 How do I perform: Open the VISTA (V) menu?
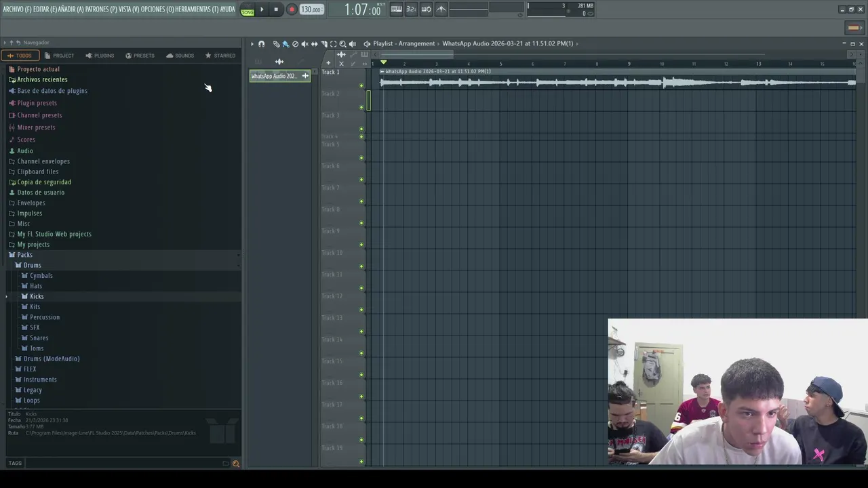click(x=129, y=9)
